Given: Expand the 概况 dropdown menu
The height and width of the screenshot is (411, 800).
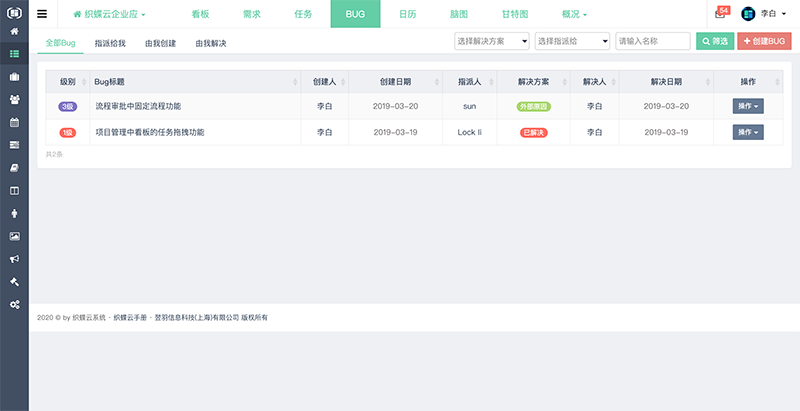Looking at the screenshot, I should [x=574, y=14].
